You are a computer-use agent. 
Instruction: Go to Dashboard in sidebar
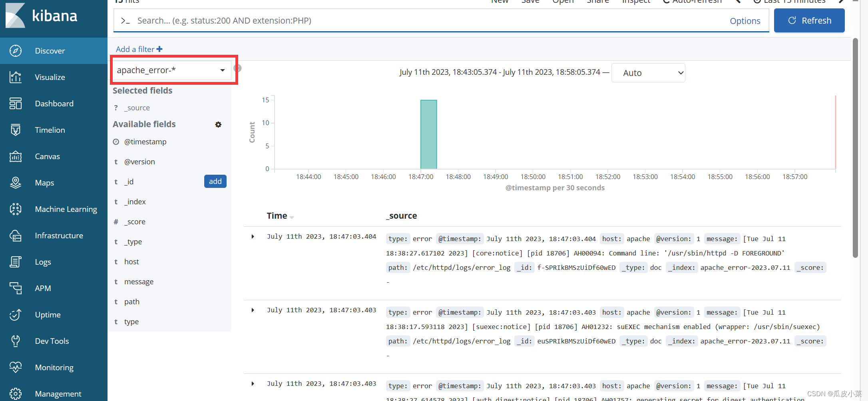pos(54,104)
